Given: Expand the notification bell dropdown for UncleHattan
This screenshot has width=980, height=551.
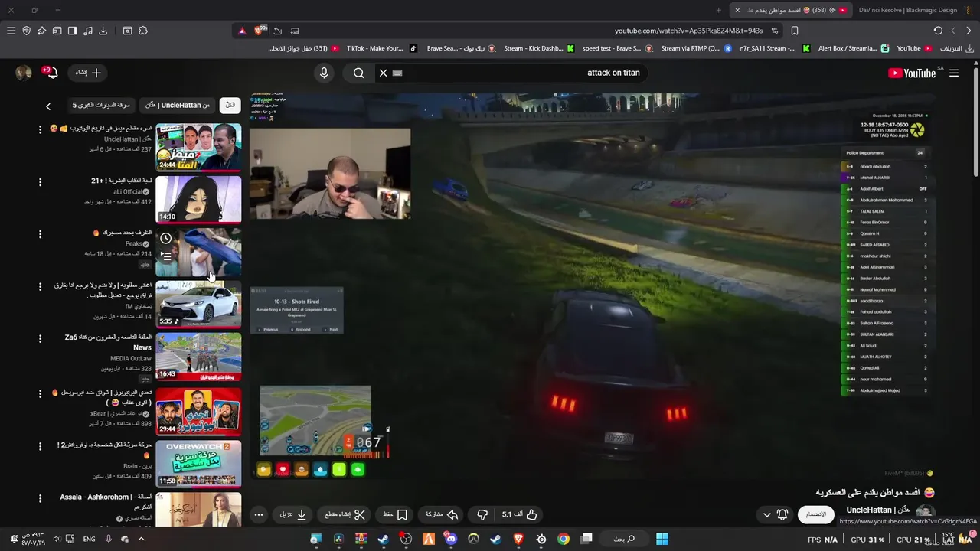Looking at the screenshot, I should click(x=775, y=514).
